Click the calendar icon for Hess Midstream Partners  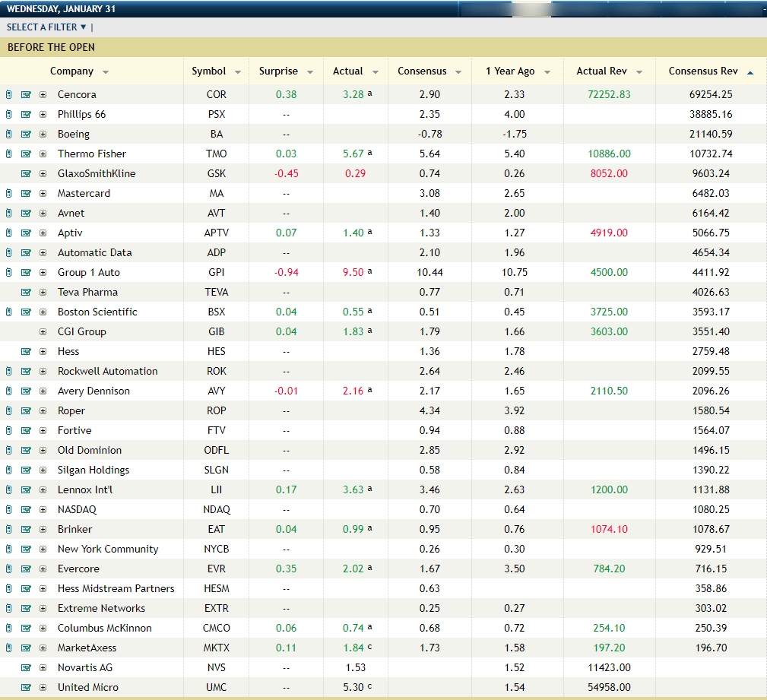(26, 588)
